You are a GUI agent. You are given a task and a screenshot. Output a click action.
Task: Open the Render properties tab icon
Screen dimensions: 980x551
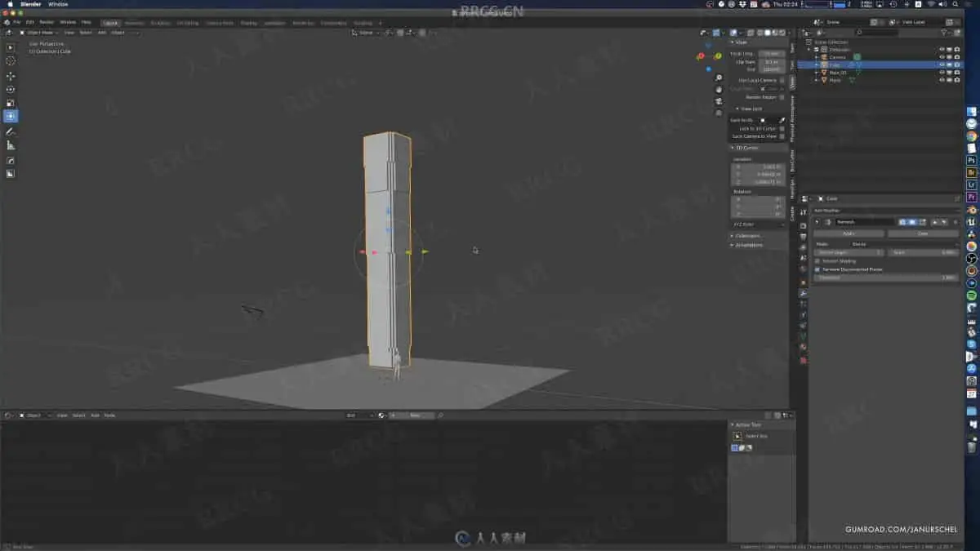click(803, 225)
